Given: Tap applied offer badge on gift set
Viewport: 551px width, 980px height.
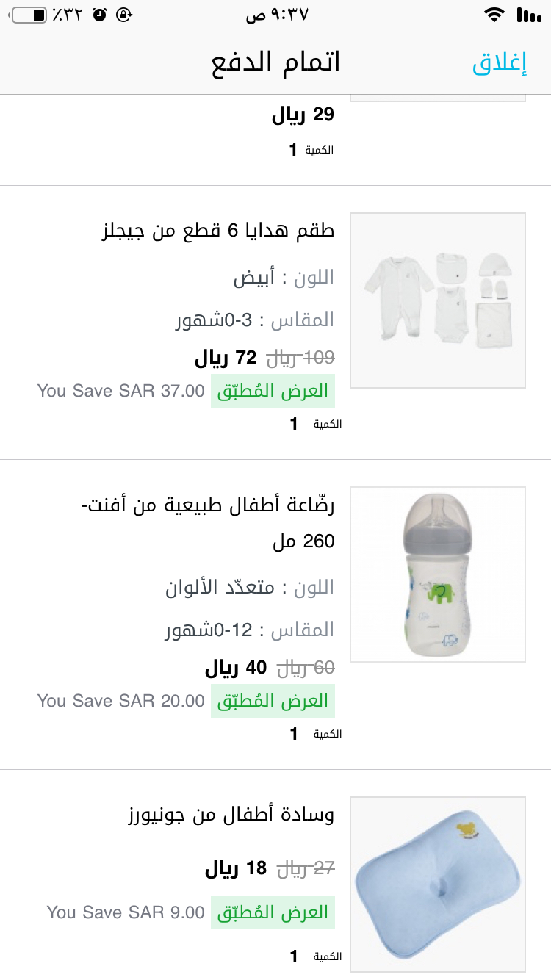Looking at the screenshot, I should 273,391.
